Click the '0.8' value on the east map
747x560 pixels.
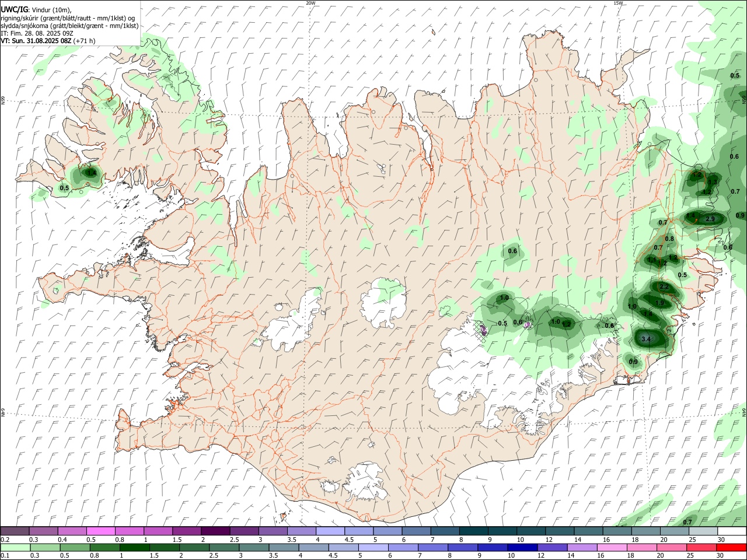[669, 239]
